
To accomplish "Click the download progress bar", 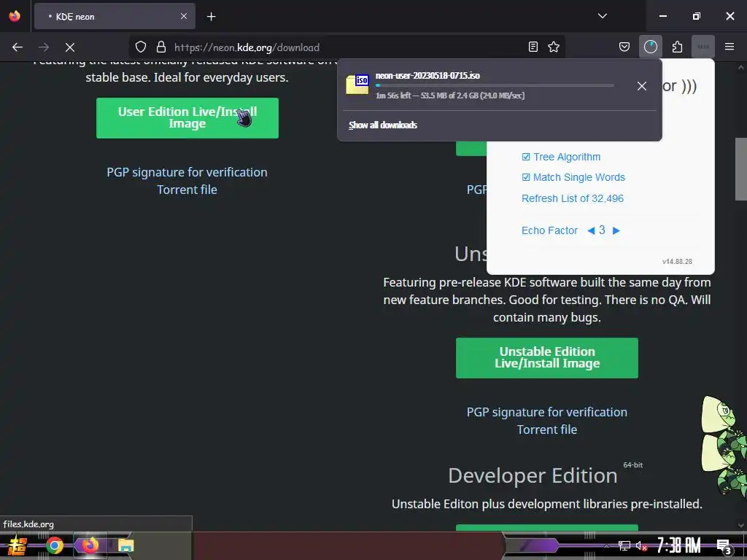I will (x=495, y=86).
